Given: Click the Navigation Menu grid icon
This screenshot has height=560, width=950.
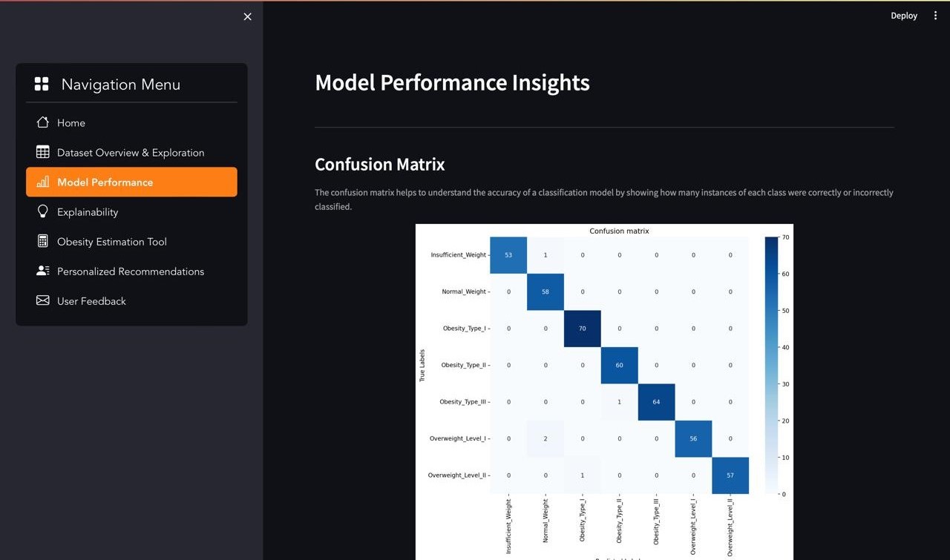Looking at the screenshot, I should pos(42,85).
